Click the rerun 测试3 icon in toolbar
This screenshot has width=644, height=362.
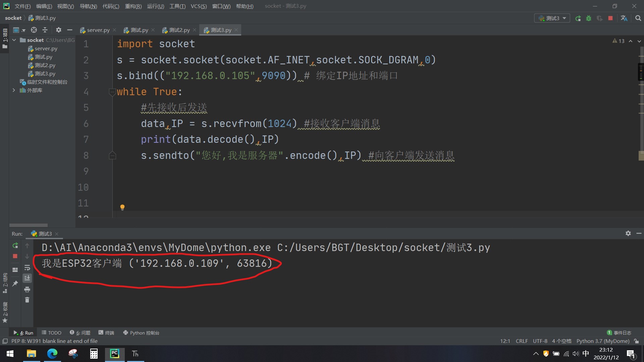(578, 18)
